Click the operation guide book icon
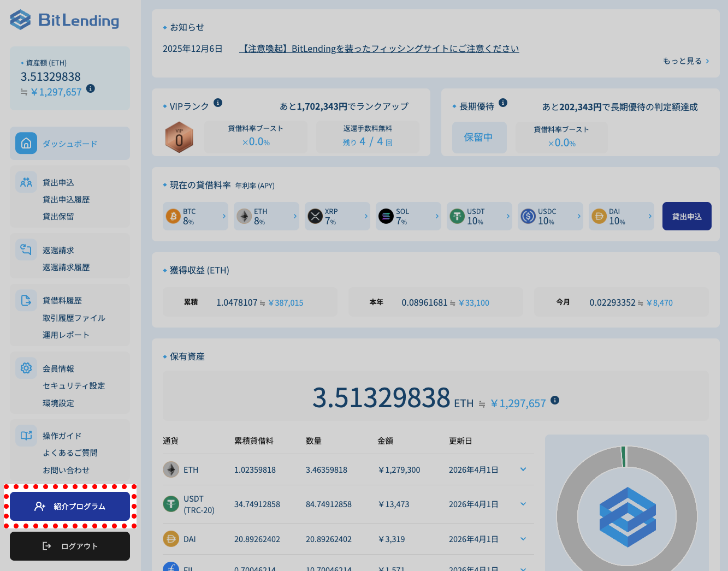Image resolution: width=728 pixels, height=571 pixels. pyautogui.click(x=26, y=435)
